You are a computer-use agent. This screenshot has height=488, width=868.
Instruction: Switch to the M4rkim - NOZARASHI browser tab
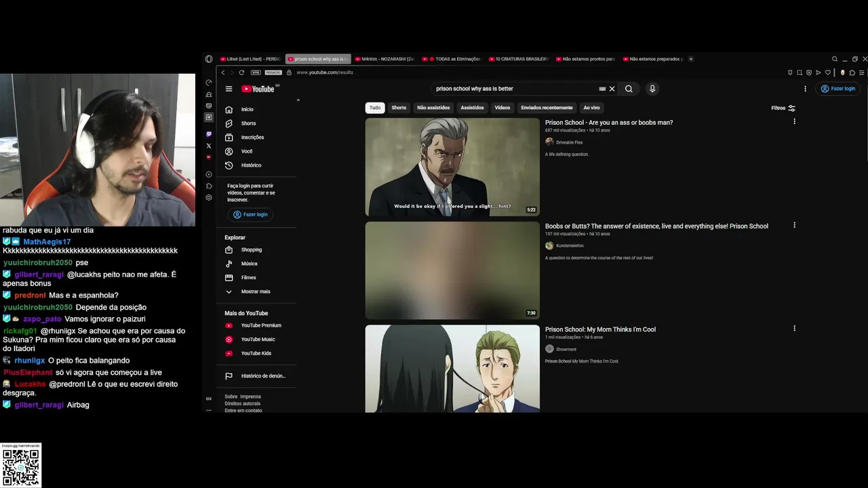pos(385,59)
